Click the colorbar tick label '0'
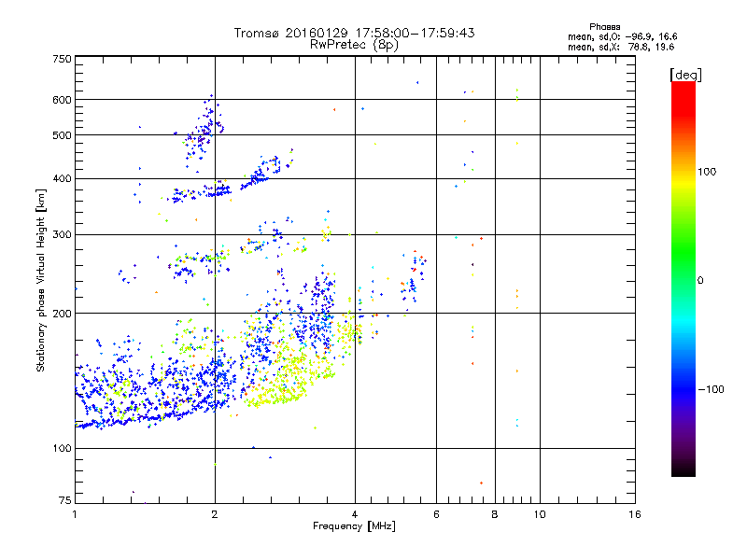The height and width of the screenshot is (560, 747). pyautogui.click(x=700, y=281)
